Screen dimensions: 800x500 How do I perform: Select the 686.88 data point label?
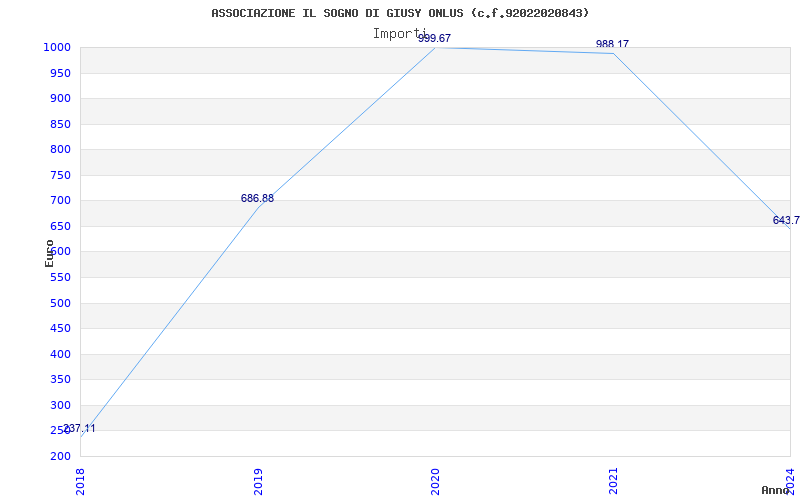tap(257, 198)
